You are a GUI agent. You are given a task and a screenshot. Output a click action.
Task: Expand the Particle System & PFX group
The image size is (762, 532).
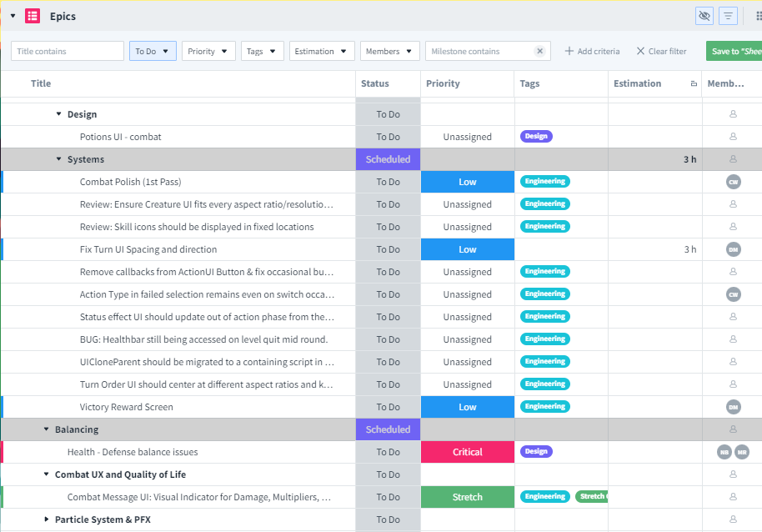[x=46, y=519]
